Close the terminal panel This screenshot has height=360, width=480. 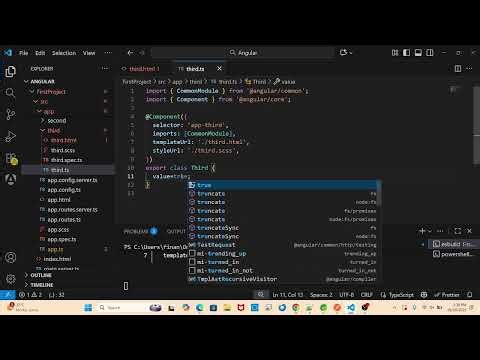[469, 231]
